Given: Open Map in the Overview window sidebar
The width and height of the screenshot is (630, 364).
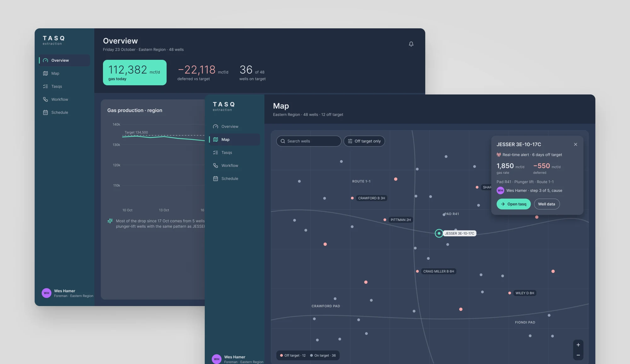Looking at the screenshot, I should 65,73.
